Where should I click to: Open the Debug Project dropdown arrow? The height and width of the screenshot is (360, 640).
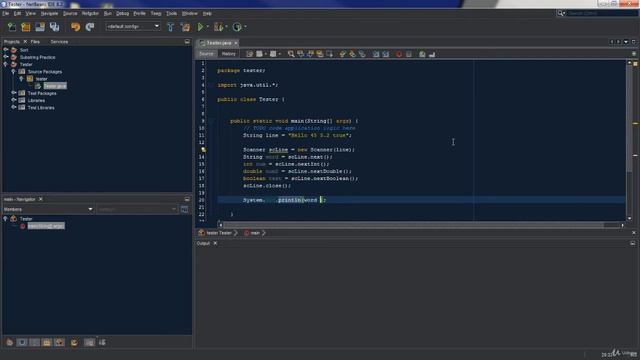226,27
